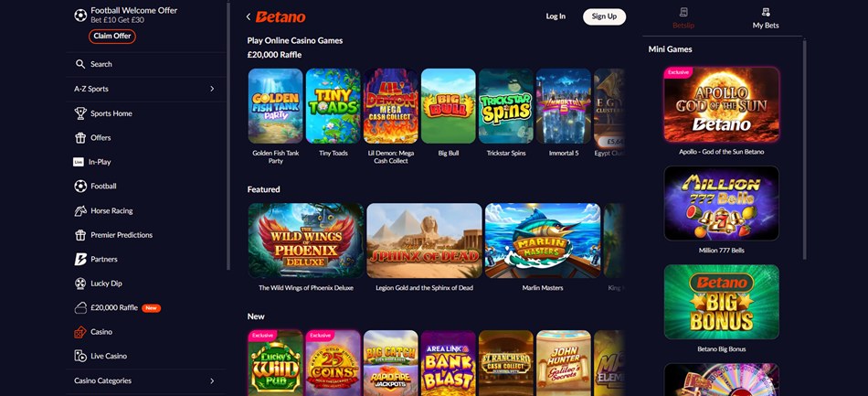Click the Mini Games panel scrollbar
Screen dimensions: 868x396
coord(804,149)
